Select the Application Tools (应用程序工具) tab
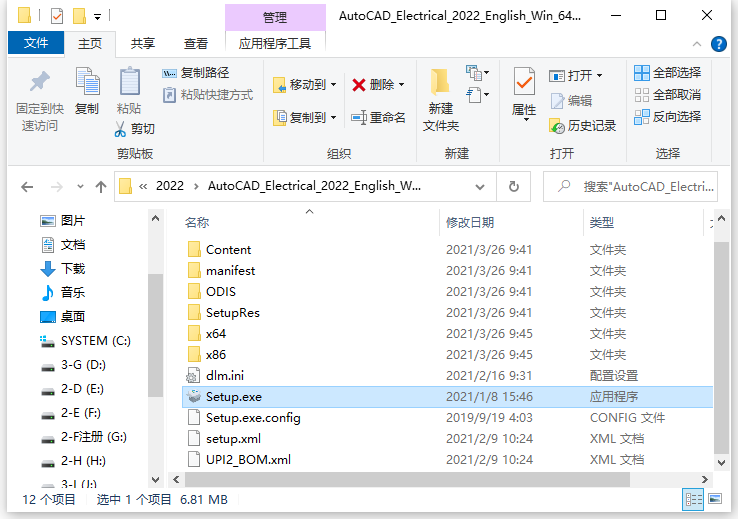 [275, 44]
